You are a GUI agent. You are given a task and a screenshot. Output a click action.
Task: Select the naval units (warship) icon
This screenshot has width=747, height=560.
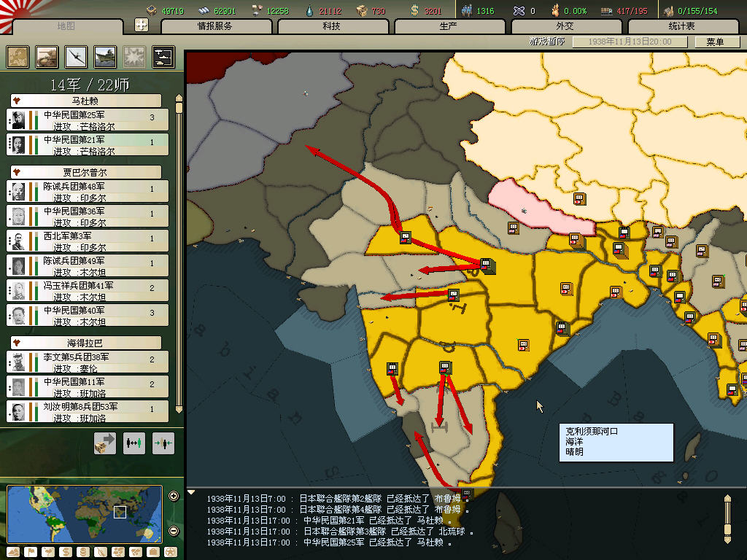tap(105, 57)
